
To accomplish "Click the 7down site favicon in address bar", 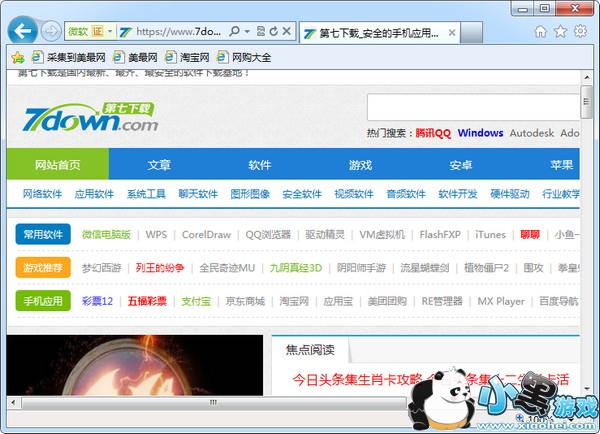I will pyautogui.click(x=126, y=32).
